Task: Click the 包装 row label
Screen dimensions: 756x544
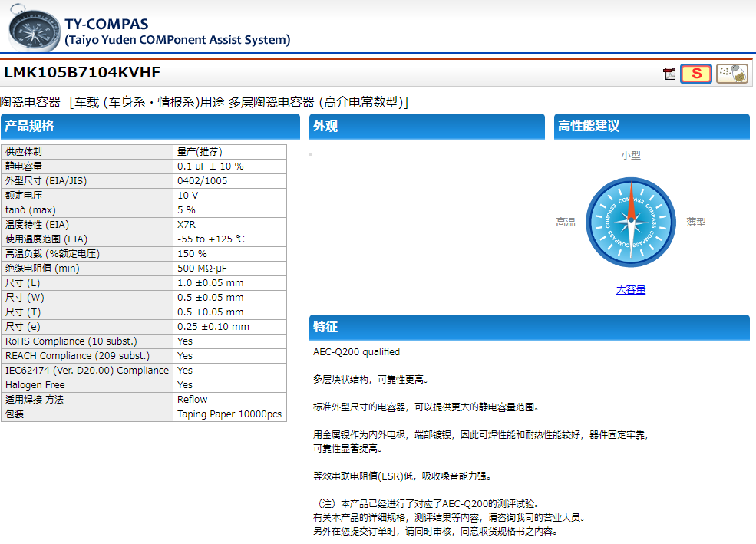Action: [15, 414]
